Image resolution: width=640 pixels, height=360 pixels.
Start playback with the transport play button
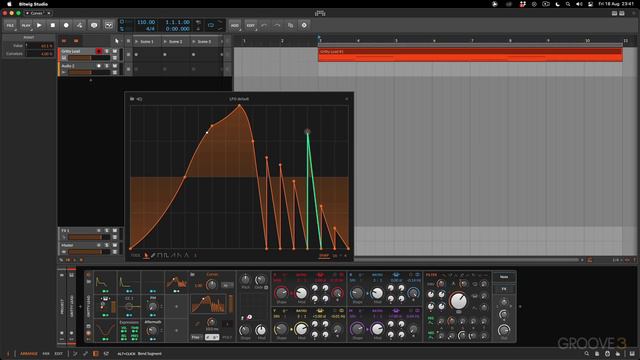click(39, 25)
